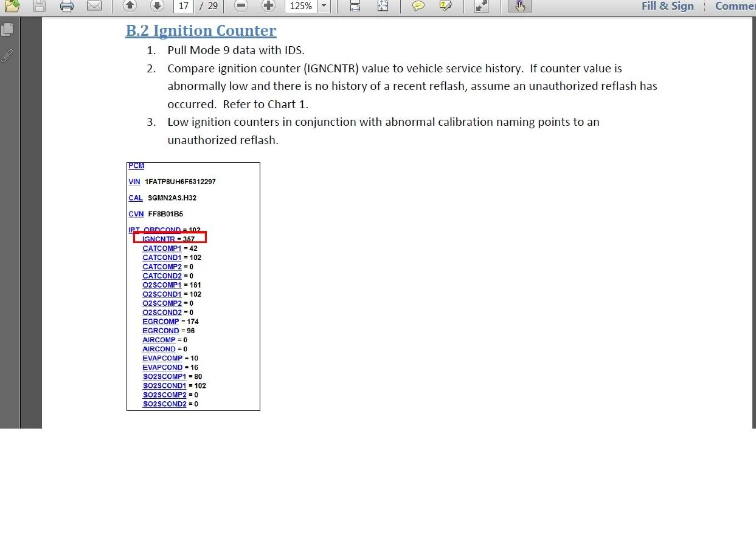Go to the next page
Image resolution: width=756 pixels, height=552 pixels.
[x=157, y=6]
